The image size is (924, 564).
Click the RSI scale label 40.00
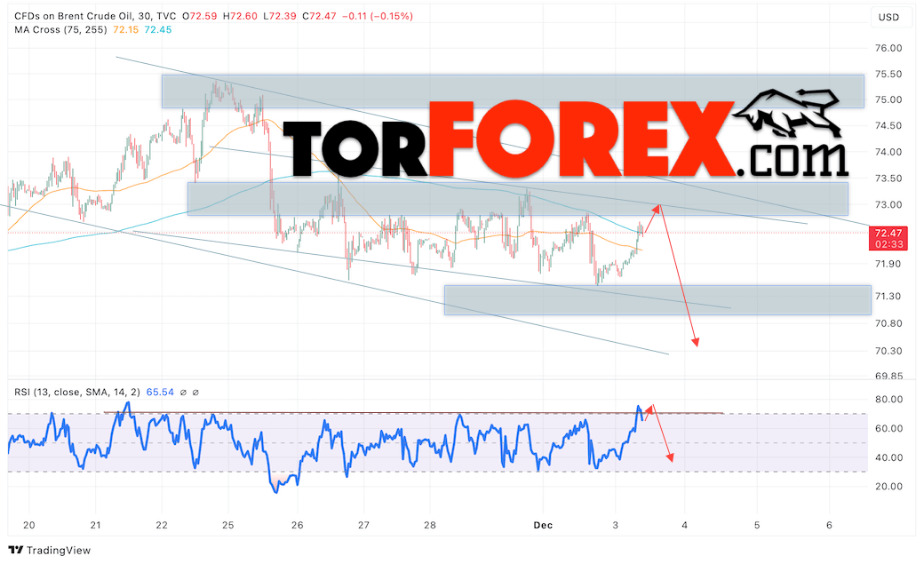(888, 457)
